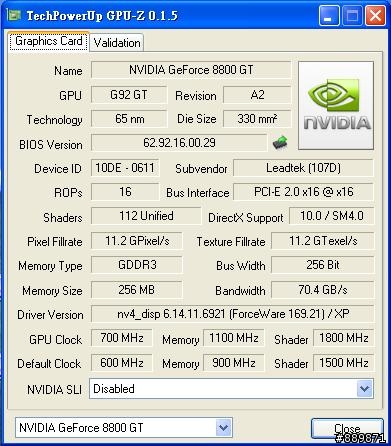Click the TechPowerUp GPU-Z 0.1.5 title text
The width and height of the screenshot is (391, 446).
102,15
